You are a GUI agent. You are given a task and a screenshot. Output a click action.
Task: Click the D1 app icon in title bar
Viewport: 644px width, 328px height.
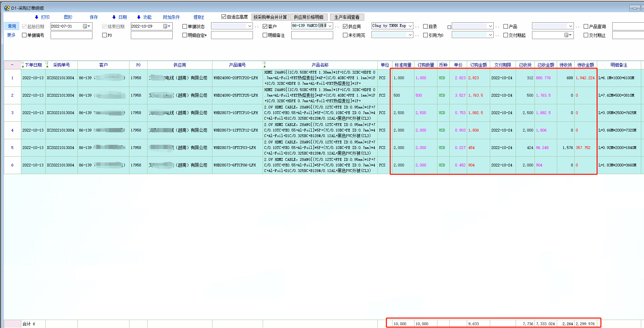coord(7,8)
